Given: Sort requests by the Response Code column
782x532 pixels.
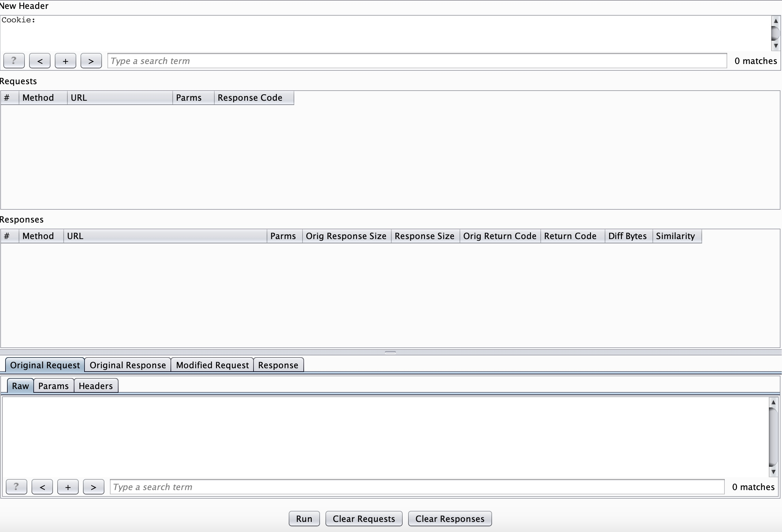Looking at the screenshot, I should 250,98.
